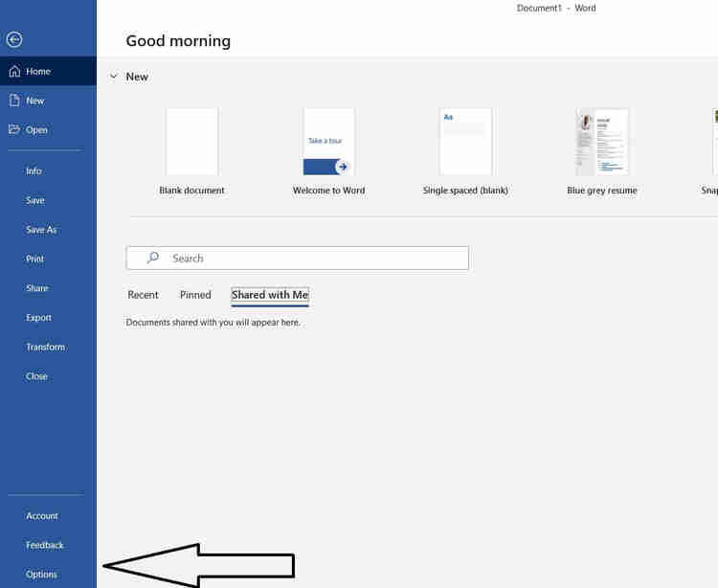Click the New label in sidebar

point(35,101)
